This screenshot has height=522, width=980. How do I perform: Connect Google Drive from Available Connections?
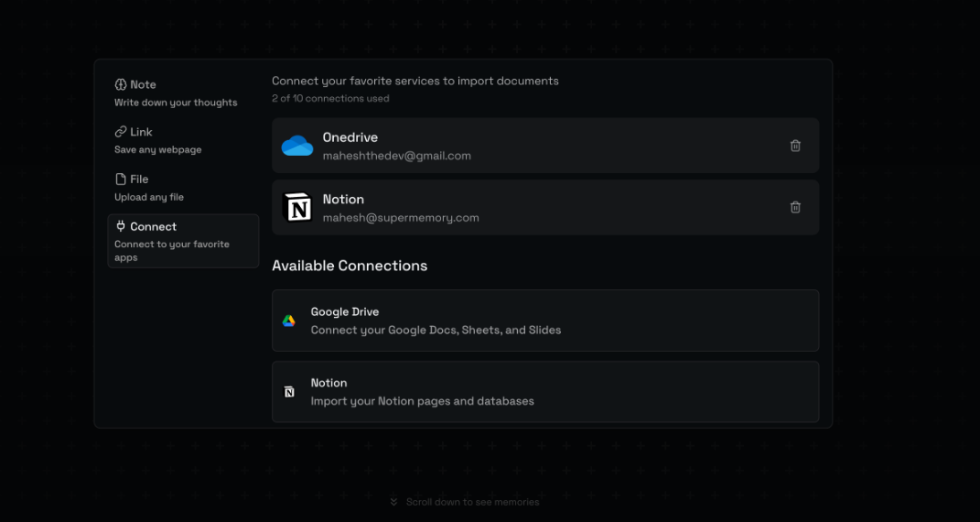(x=545, y=321)
